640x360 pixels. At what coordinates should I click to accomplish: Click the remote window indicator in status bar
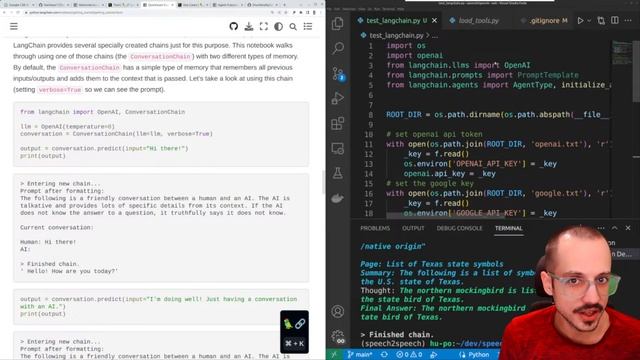[334, 354]
